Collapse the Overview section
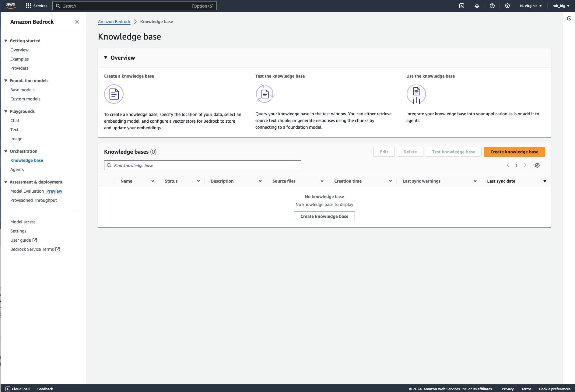This screenshot has height=392, width=575. (106, 58)
